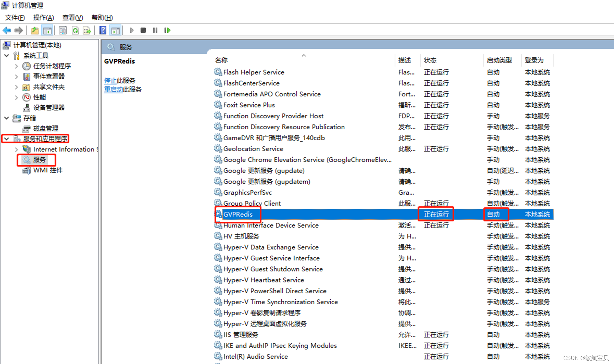Select the FlashCenterService row
614x364 pixels.
pos(383,83)
